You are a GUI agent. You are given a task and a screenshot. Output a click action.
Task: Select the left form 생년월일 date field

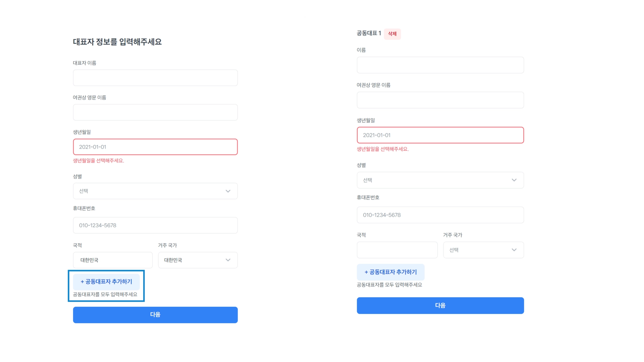point(155,147)
